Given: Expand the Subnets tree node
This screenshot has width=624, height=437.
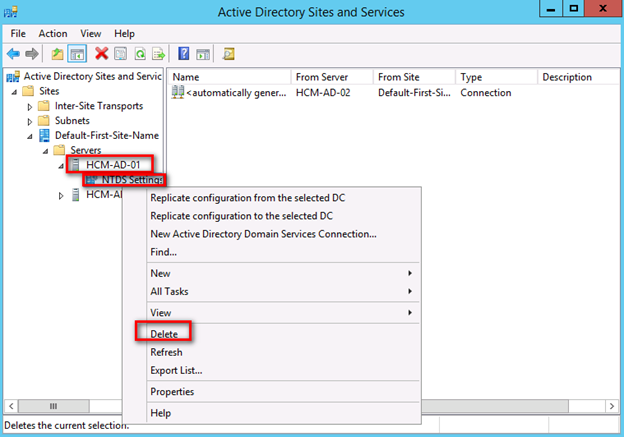Looking at the screenshot, I should [30, 121].
